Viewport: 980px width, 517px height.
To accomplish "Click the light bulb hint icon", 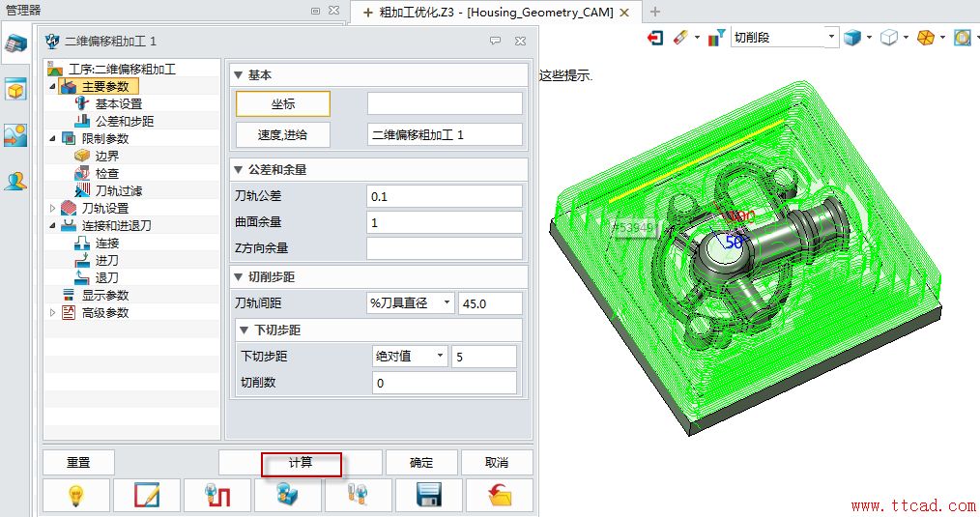I will pos(75,496).
